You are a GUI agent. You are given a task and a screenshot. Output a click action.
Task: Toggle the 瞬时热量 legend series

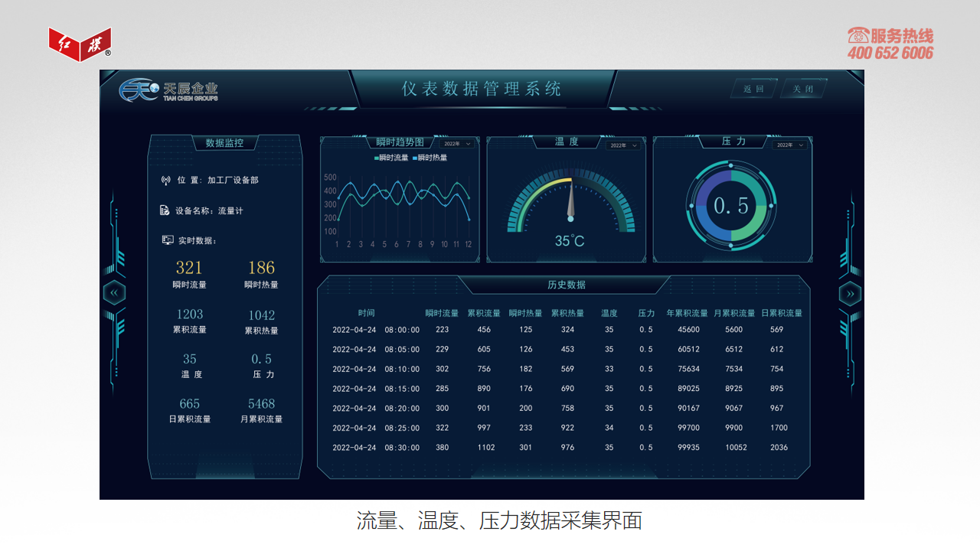point(430,158)
